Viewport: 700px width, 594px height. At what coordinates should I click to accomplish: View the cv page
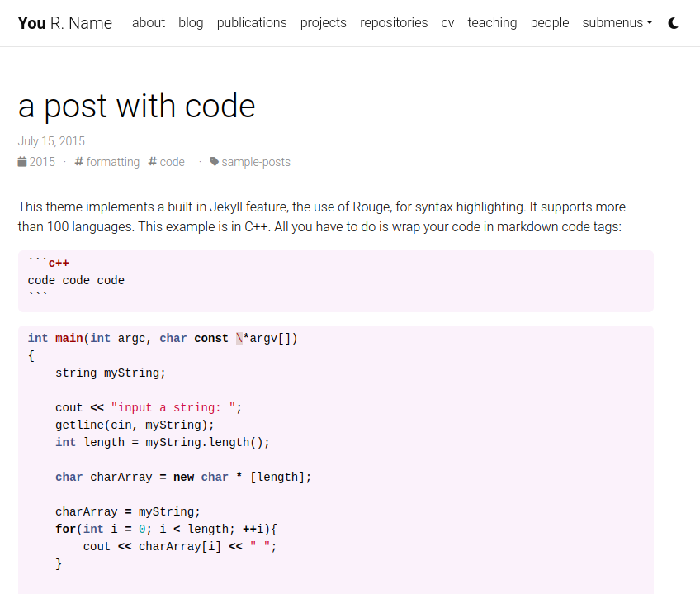[447, 23]
